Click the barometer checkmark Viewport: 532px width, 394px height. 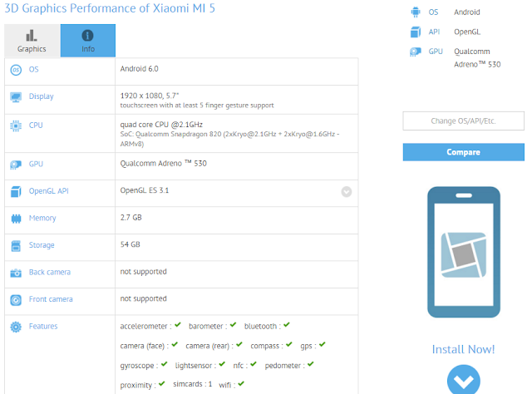[x=233, y=325]
